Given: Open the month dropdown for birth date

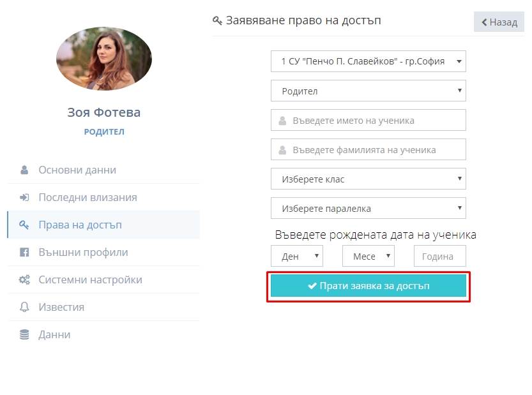Looking at the screenshot, I should [x=369, y=256].
